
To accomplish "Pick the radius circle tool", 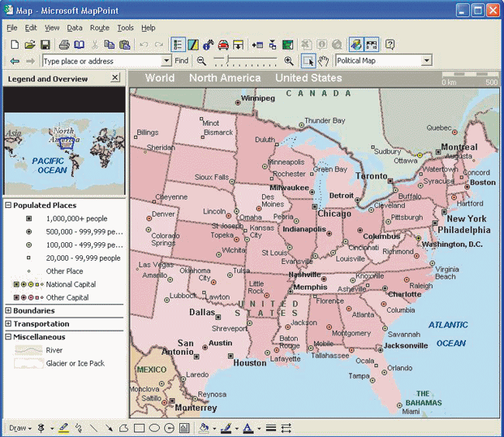I will click(169, 428).
